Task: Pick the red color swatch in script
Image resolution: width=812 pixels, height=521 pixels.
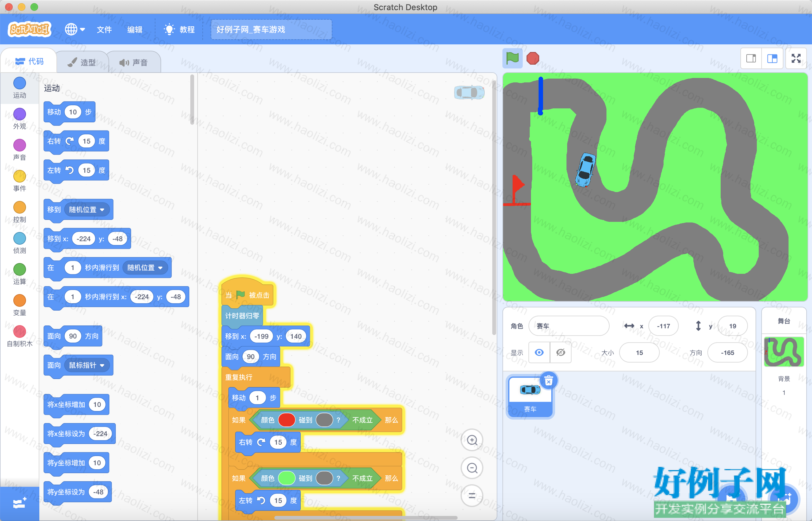Action: [x=286, y=420]
